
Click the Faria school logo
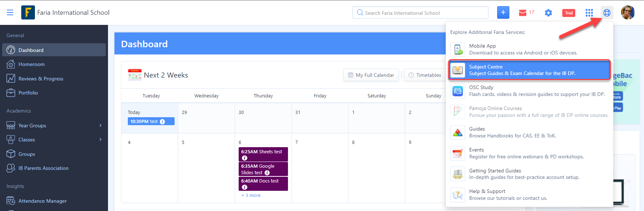click(28, 13)
